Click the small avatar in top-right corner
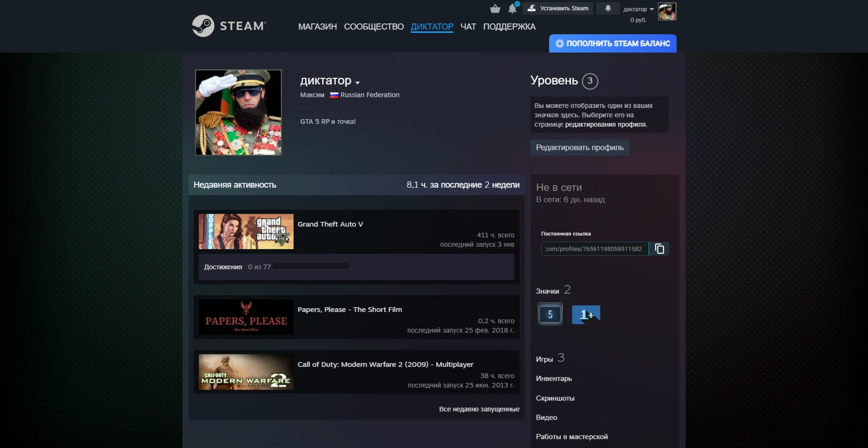The image size is (868, 448). point(667,11)
